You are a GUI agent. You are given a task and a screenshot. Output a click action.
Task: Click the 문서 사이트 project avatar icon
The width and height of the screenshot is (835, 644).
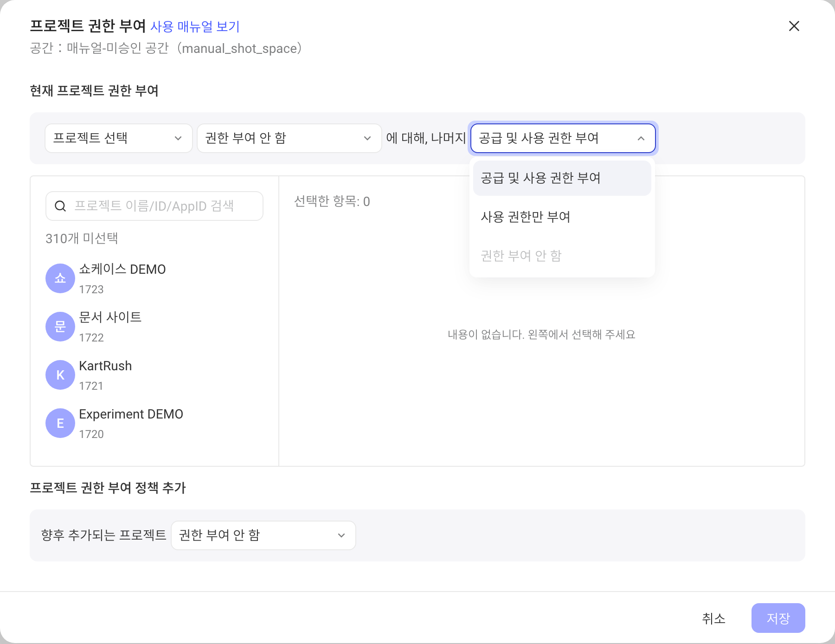60,327
